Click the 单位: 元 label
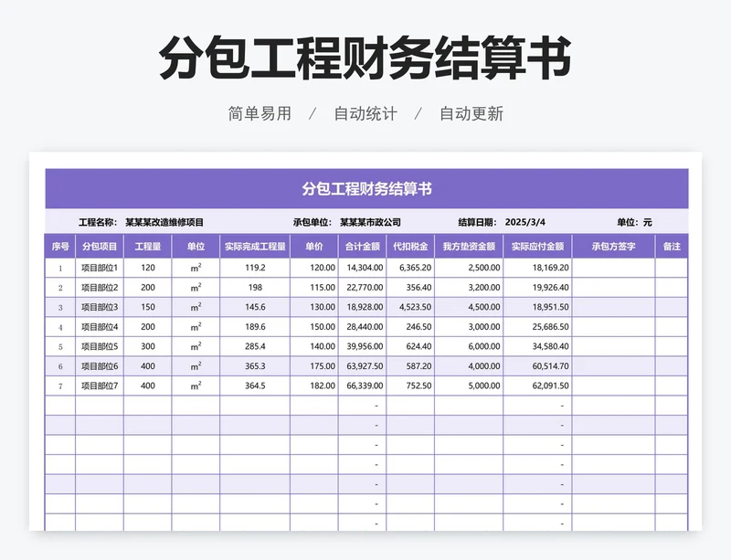This screenshot has width=731, height=560. pyautogui.click(x=634, y=222)
